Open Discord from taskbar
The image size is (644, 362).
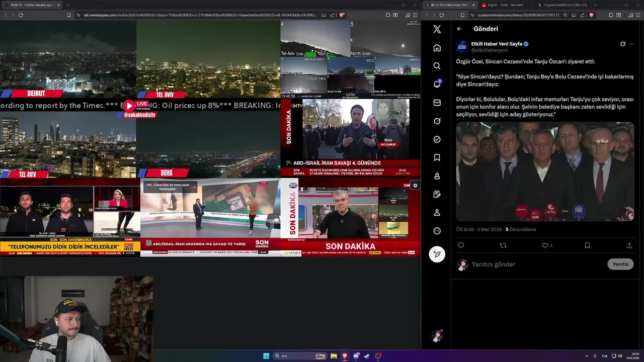(356, 356)
